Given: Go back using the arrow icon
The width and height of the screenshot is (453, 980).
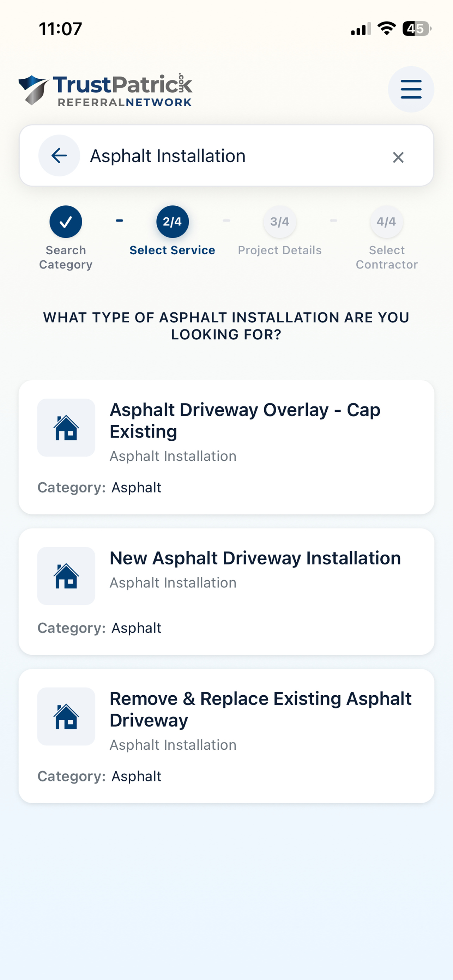Looking at the screenshot, I should click(59, 156).
